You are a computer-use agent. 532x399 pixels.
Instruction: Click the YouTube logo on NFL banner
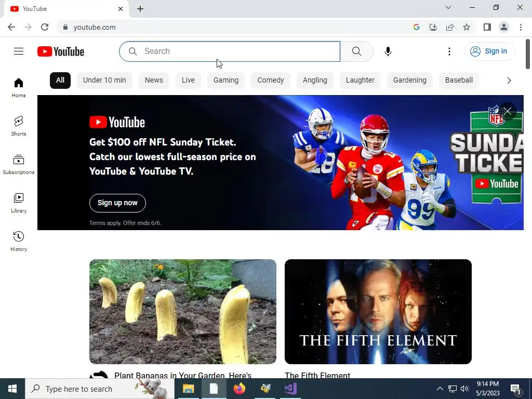point(117,122)
